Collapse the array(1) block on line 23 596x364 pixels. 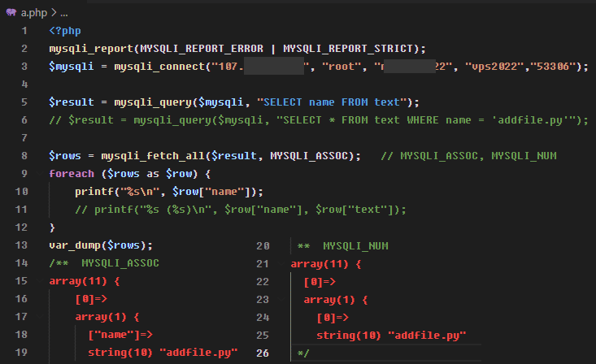pyautogui.click(x=281, y=300)
